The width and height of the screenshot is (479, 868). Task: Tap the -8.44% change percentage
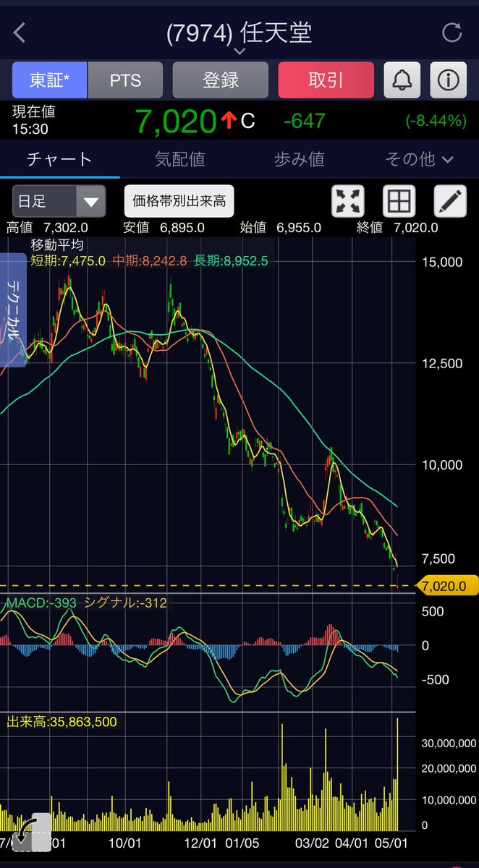point(436,121)
